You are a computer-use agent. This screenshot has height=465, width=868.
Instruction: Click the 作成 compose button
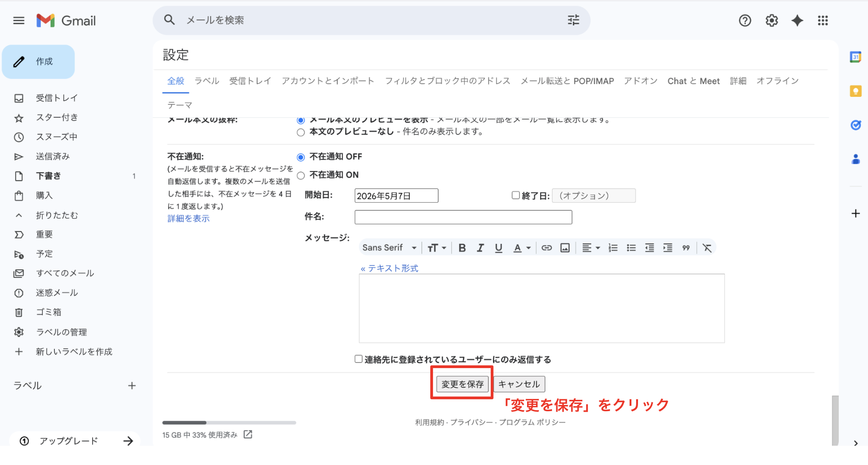pos(38,62)
